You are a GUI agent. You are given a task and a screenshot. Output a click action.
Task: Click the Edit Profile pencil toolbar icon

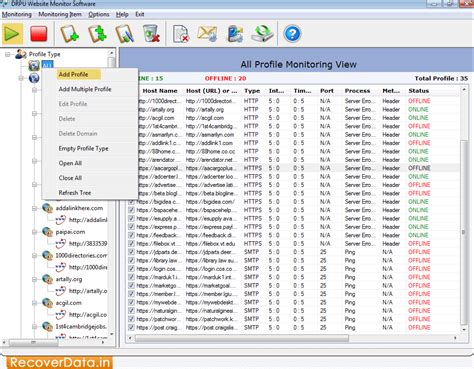point(125,34)
